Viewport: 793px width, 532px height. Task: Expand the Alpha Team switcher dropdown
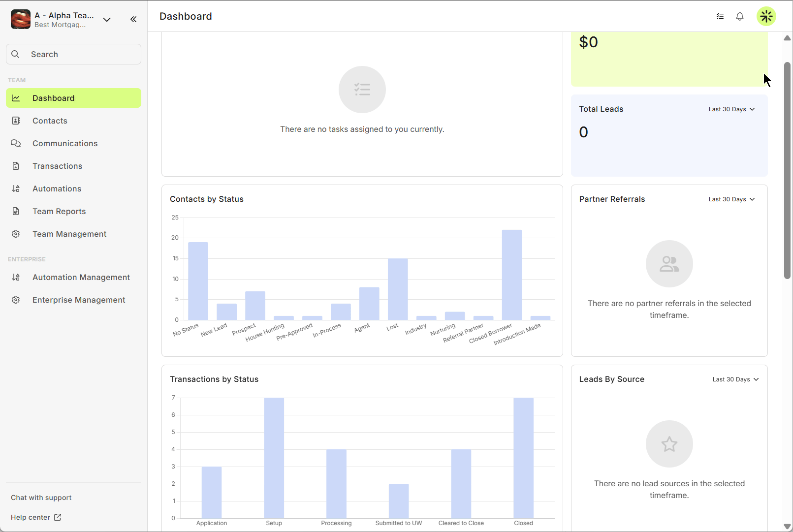tap(107, 20)
